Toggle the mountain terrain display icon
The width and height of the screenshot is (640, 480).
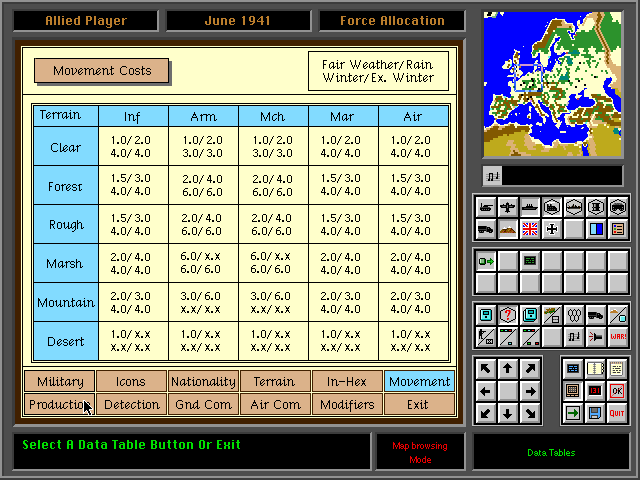(x=508, y=229)
